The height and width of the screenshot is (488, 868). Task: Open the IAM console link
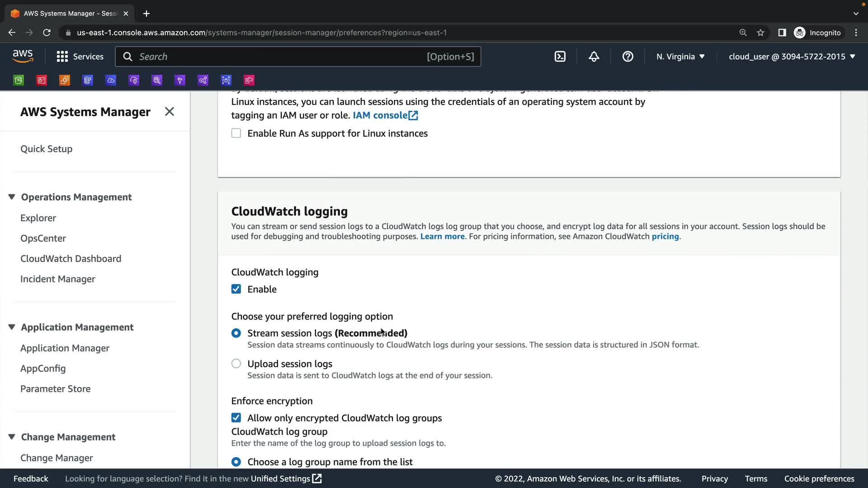(385, 115)
